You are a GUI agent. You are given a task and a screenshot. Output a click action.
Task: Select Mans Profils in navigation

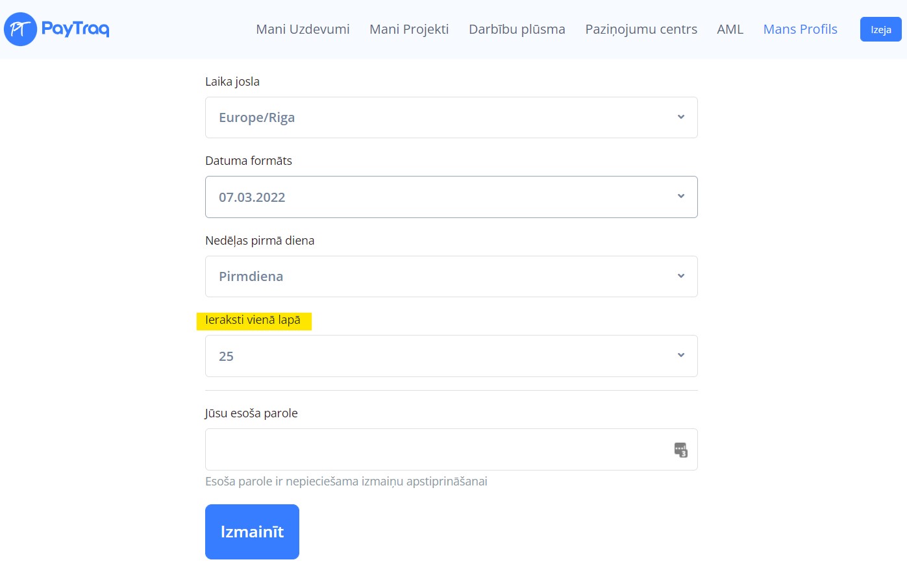click(800, 29)
